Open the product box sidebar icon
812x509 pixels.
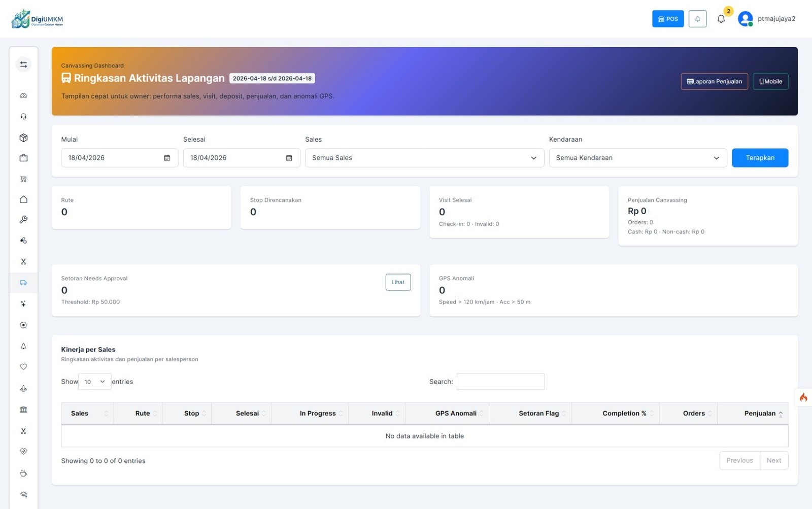pos(23,138)
